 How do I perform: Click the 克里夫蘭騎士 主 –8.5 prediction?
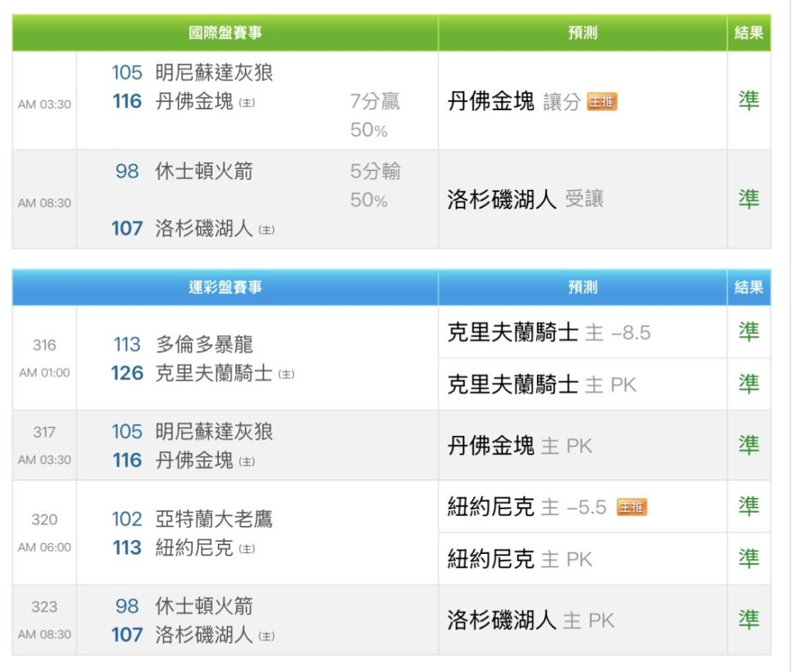tap(549, 333)
